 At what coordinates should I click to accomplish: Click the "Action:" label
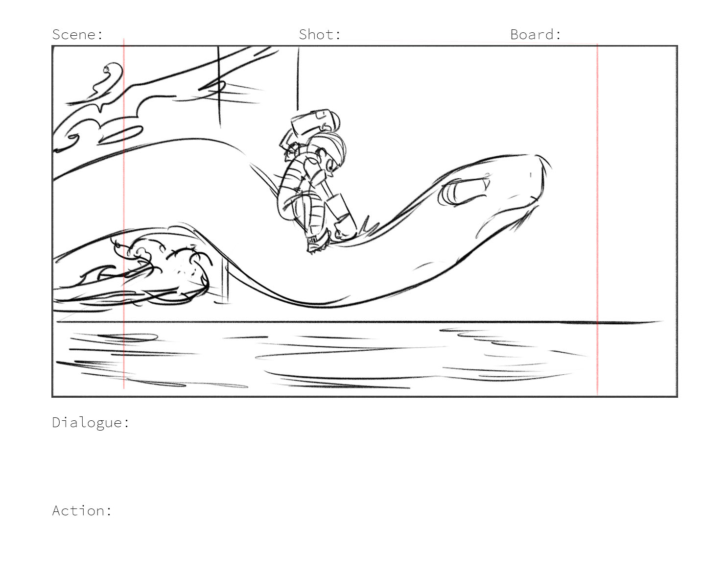tap(82, 510)
